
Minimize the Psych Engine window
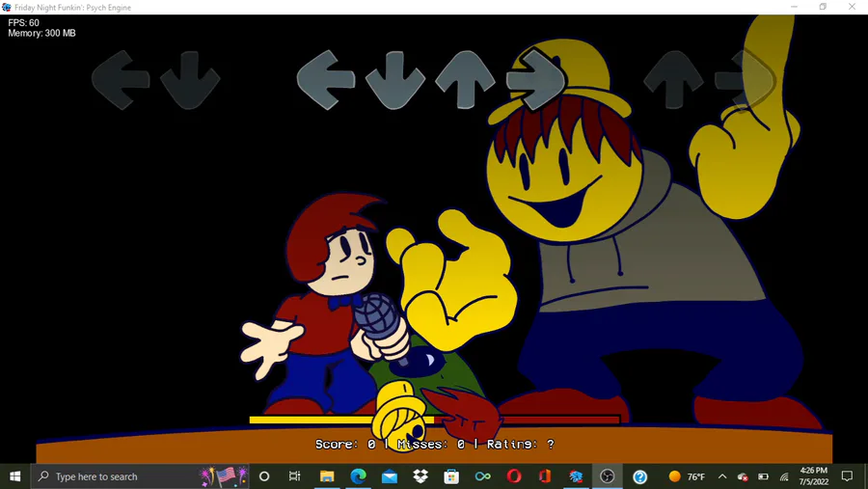[x=795, y=7]
